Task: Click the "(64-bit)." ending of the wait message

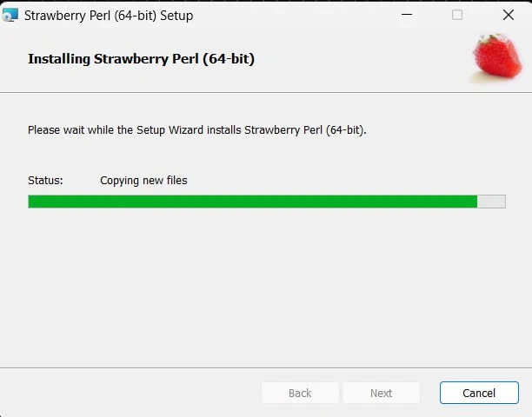Action: coord(346,130)
